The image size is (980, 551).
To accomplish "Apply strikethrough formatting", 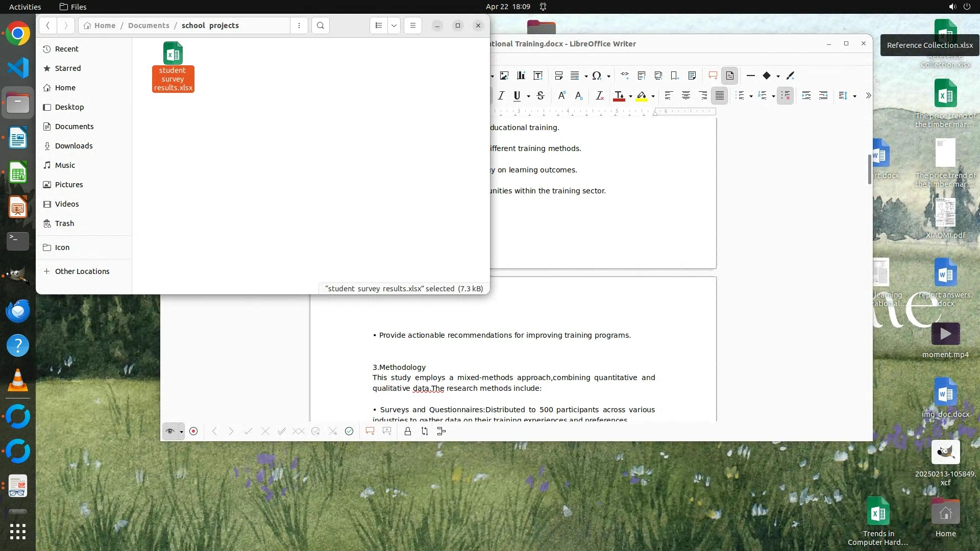I will tap(541, 95).
